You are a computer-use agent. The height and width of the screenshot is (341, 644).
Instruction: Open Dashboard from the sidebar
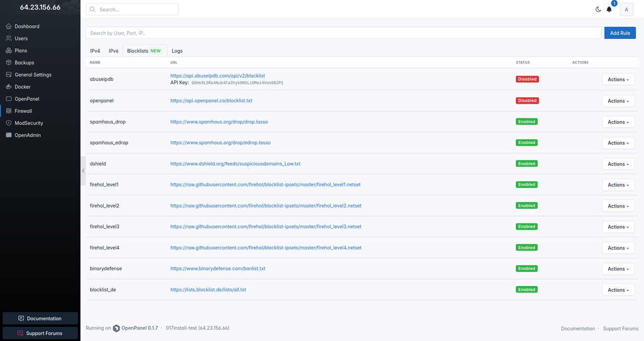[x=27, y=26]
